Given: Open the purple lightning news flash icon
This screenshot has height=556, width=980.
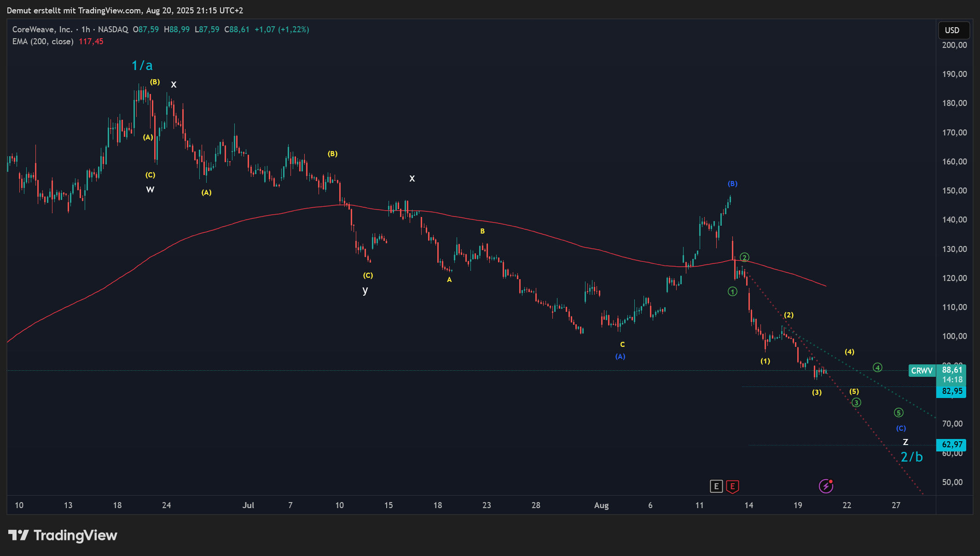Looking at the screenshot, I should click(826, 486).
